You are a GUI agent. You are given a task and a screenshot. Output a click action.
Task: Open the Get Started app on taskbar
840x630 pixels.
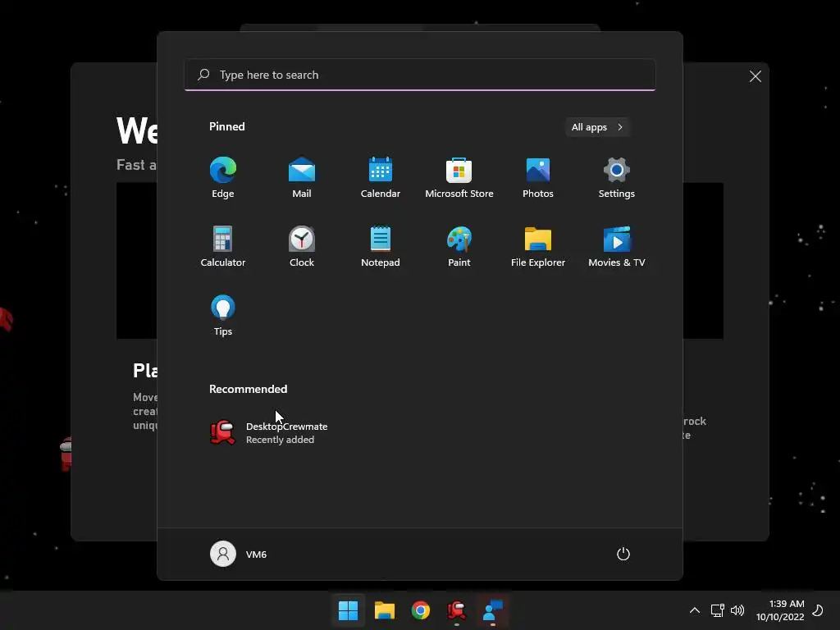(x=493, y=610)
